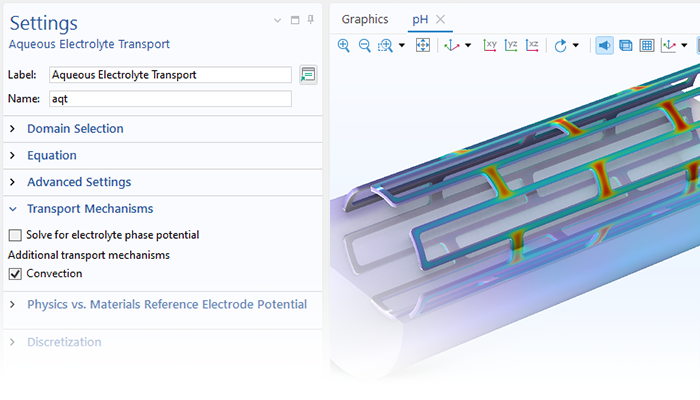The width and height of the screenshot is (700, 400).
Task: Switch to the Graphics tab
Action: coord(365,19)
